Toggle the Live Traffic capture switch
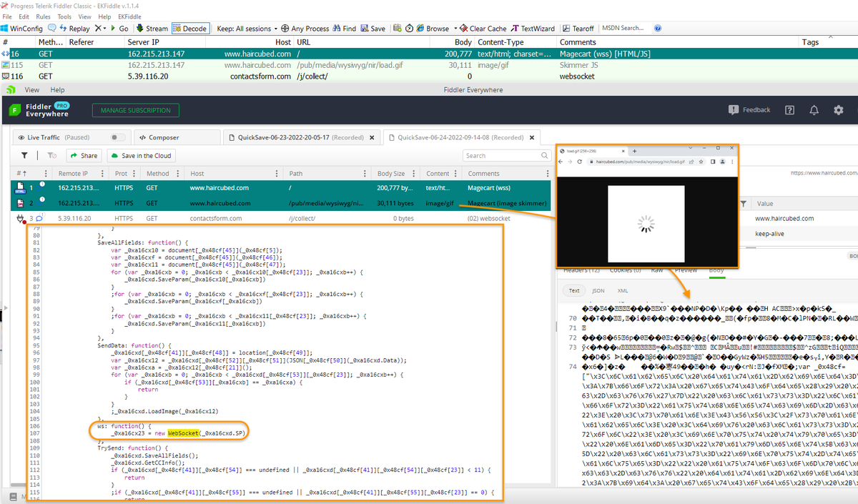The image size is (858, 504). pyautogui.click(x=117, y=137)
